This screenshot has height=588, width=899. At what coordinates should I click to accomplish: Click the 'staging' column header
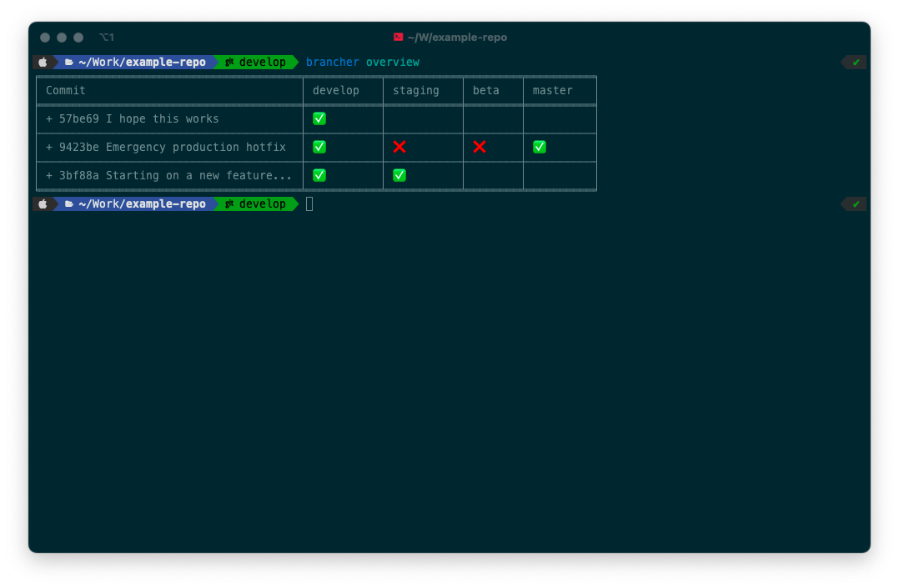(416, 90)
